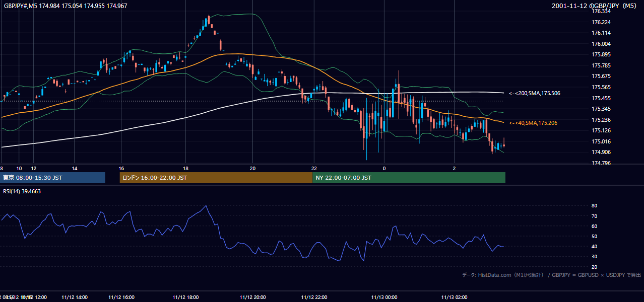Click the '11/12 16:00' bottom time label

click(121, 297)
